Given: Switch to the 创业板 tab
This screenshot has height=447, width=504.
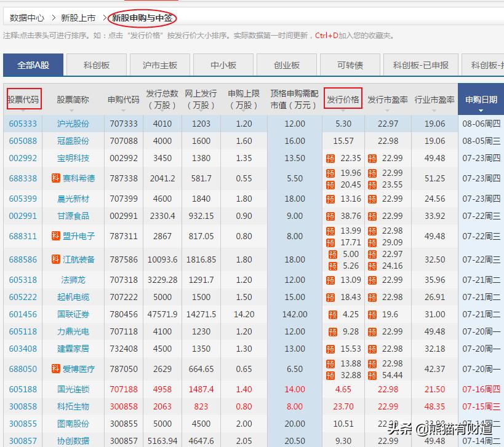Looking at the screenshot, I should click(x=286, y=65).
